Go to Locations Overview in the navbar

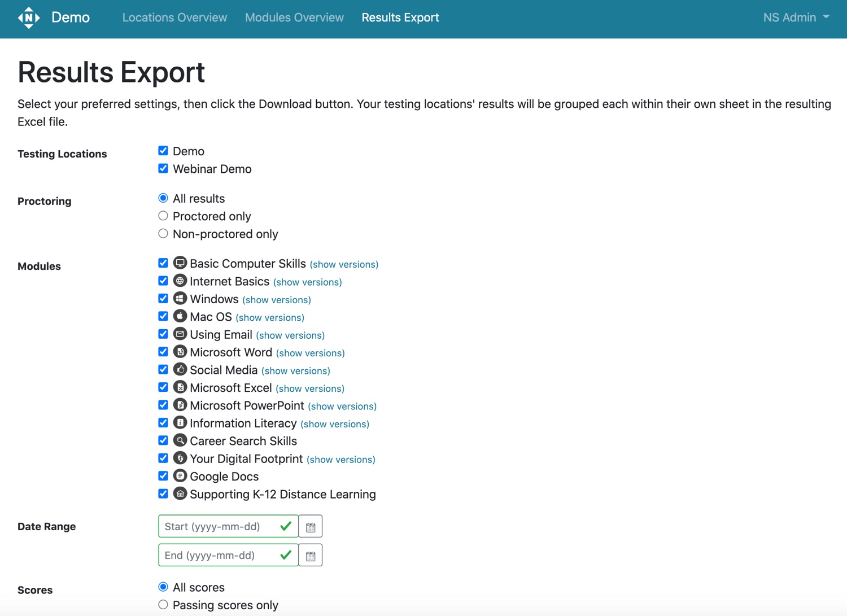point(175,18)
